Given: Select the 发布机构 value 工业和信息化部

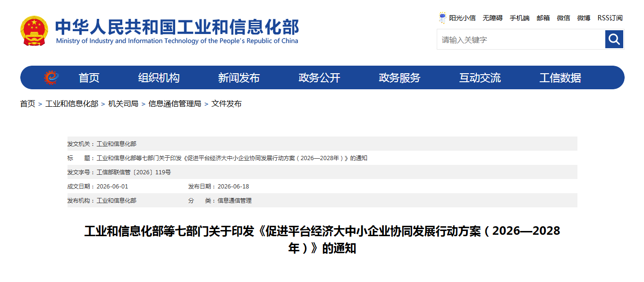Looking at the screenshot, I should pyautogui.click(x=116, y=201).
